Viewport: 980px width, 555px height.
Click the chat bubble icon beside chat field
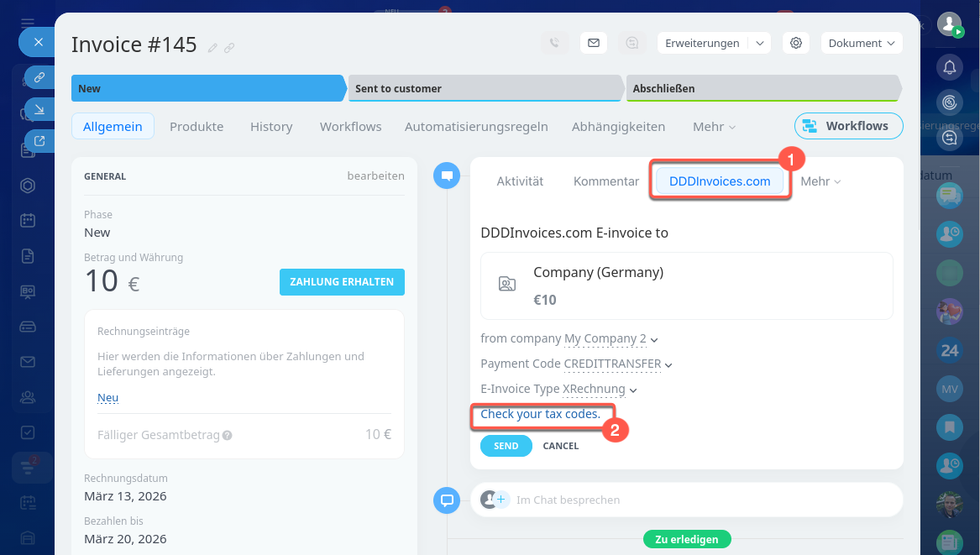coord(447,500)
